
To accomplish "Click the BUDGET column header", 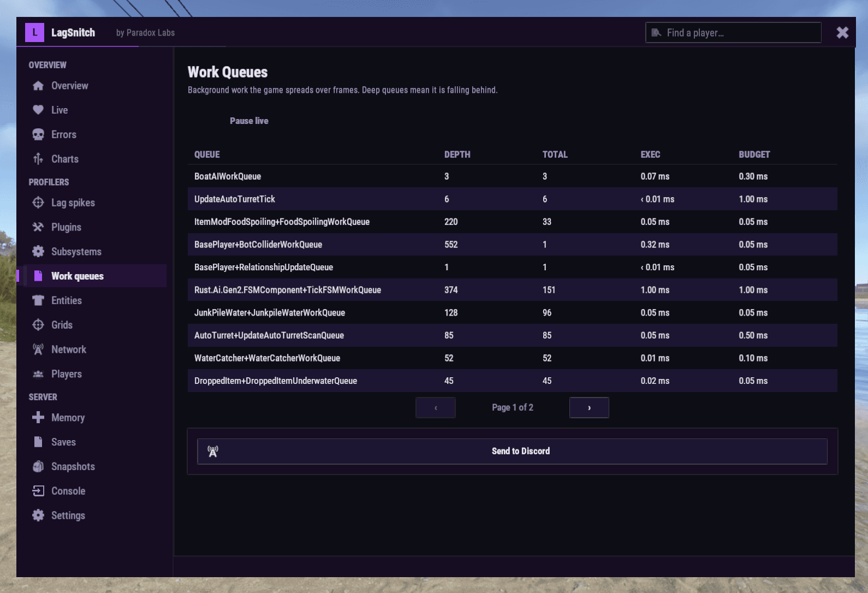I will click(x=754, y=155).
